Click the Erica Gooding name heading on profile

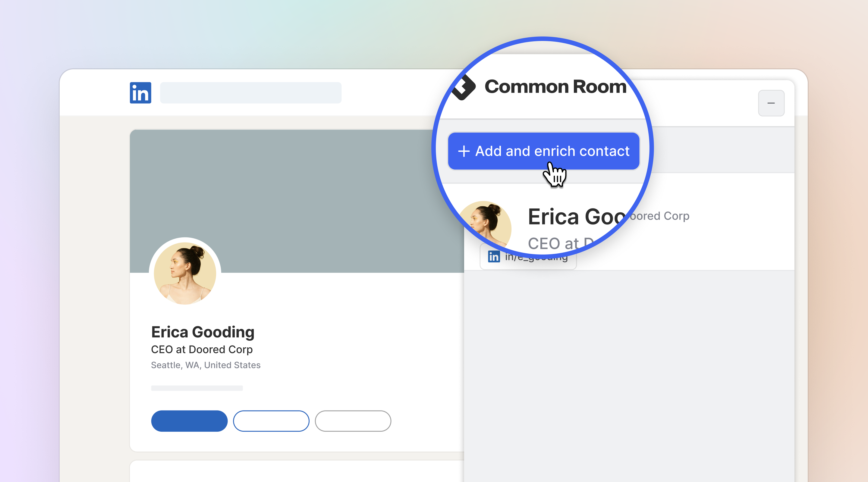[203, 332]
